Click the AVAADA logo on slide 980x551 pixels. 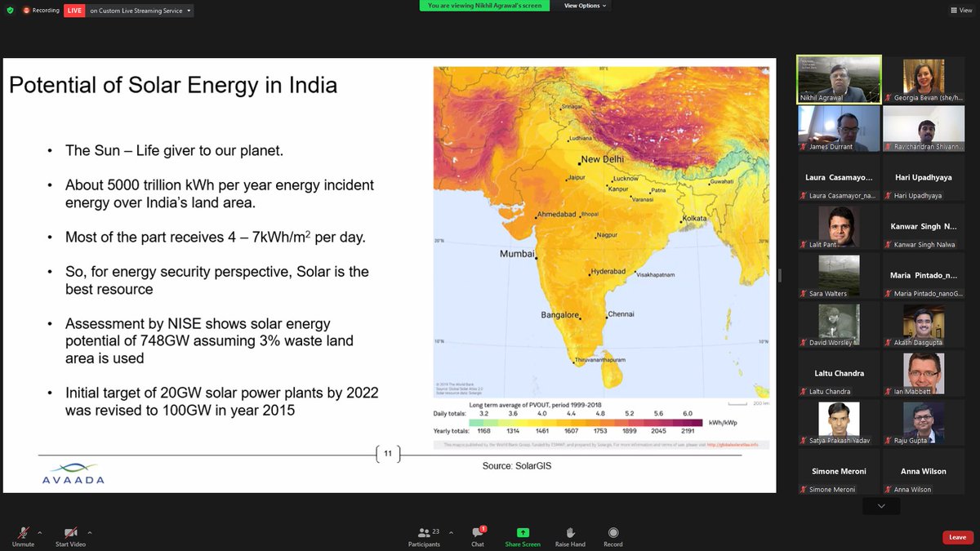73,473
